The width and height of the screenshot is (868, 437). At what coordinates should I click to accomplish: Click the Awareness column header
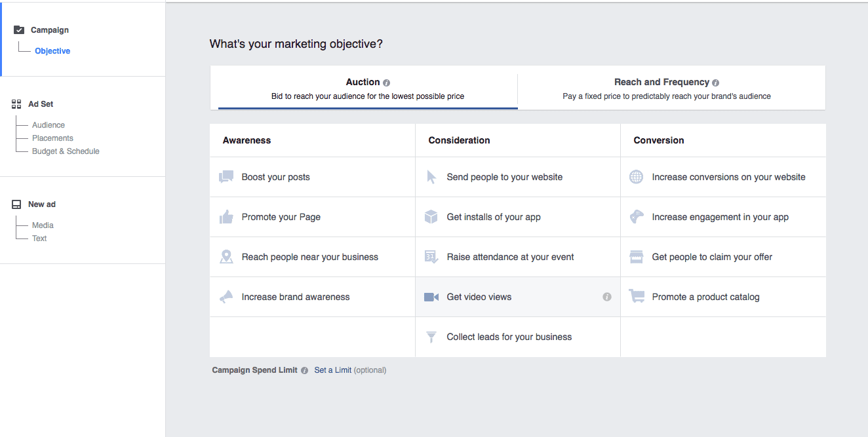coord(247,140)
